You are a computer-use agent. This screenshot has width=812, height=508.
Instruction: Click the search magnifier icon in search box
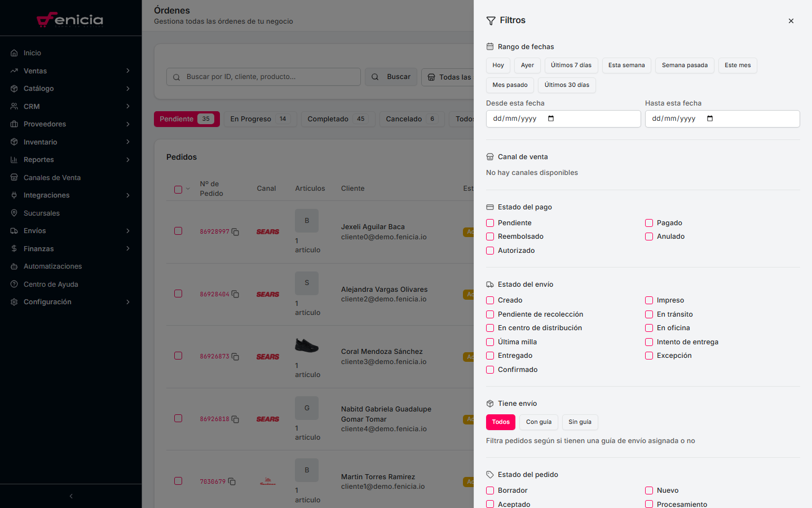coord(177,77)
